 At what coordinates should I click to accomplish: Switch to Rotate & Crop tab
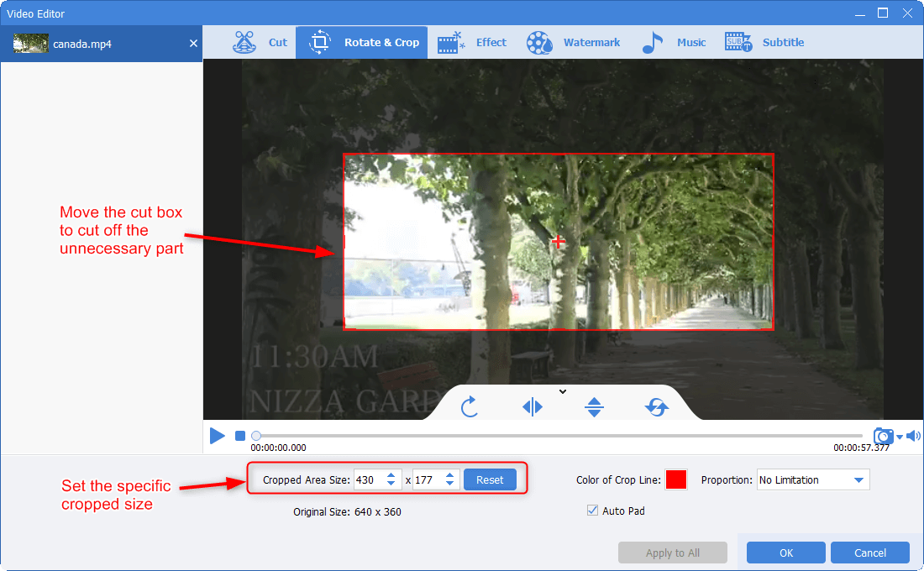(362, 43)
